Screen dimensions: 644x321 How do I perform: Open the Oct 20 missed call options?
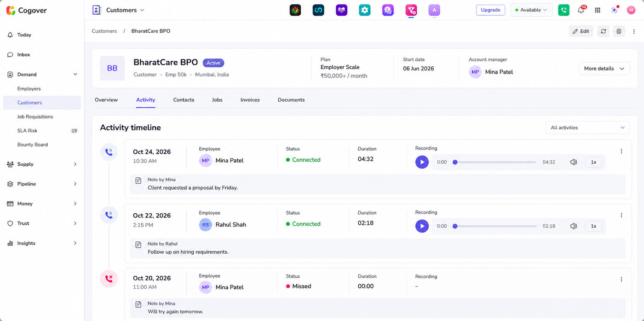(x=621, y=279)
